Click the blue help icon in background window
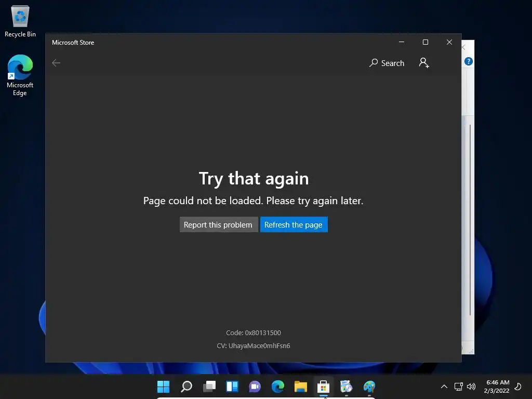Viewport: 532px width, 399px height. 469,61
